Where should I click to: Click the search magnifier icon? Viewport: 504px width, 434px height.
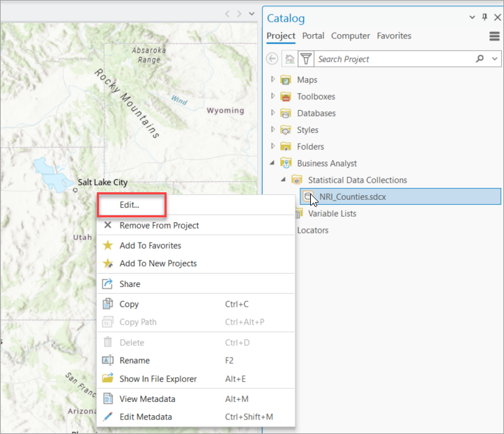pos(480,59)
